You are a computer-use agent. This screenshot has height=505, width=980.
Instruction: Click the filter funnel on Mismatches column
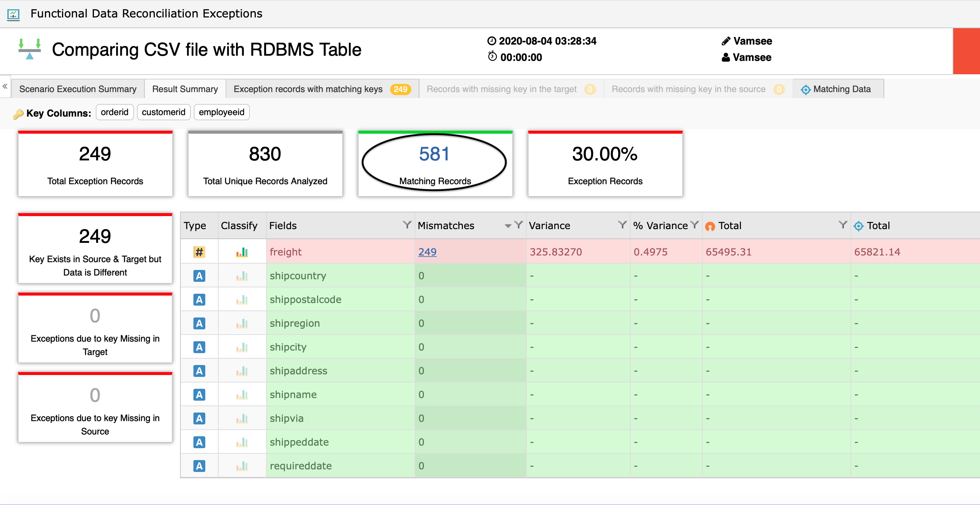519,225
